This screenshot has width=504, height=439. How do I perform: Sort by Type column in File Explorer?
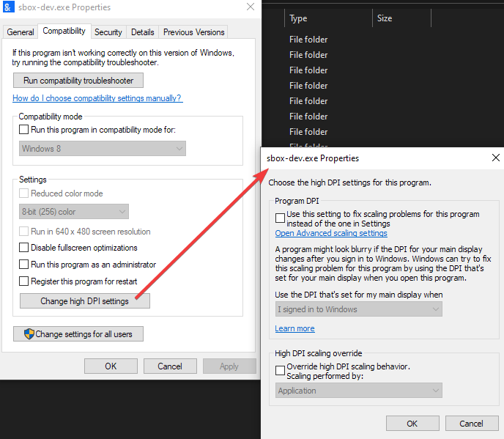tap(328, 18)
